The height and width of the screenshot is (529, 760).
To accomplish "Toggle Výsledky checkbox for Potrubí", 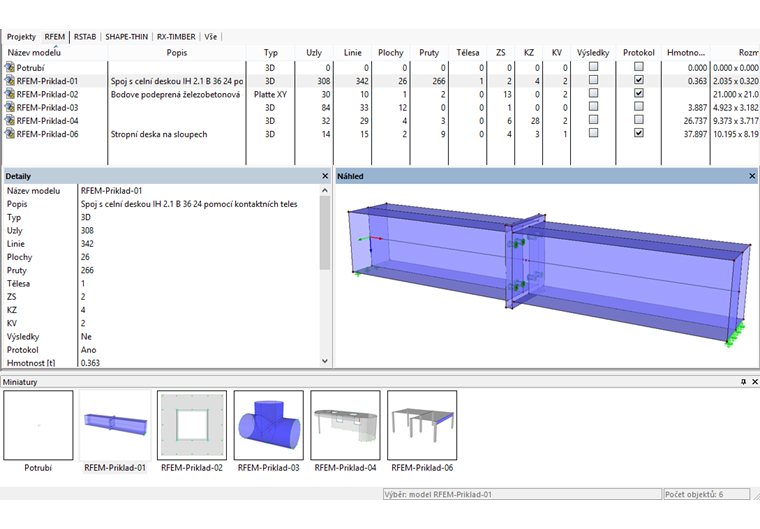I will pyautogui.click(x=593, y=66).
